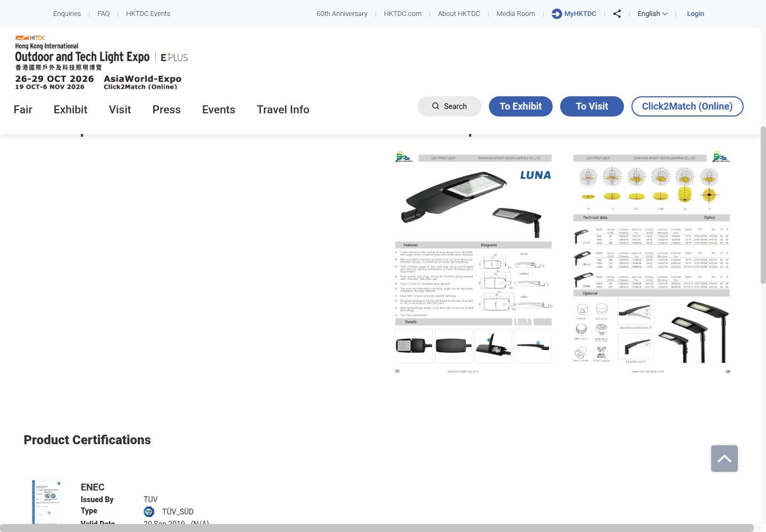
Task: Open the ENEC certificate thumbnail
Action: coord(47,502)
